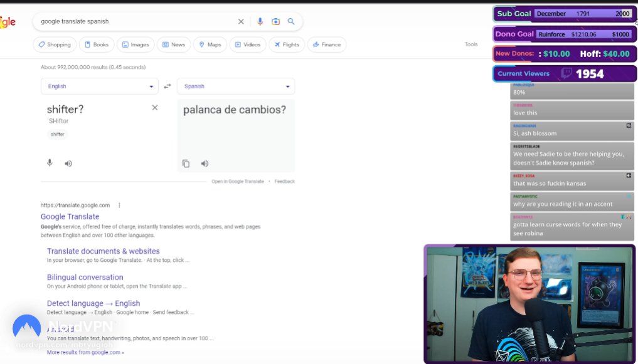Select the voice search microphone icon
The image size is (638, 364).
click(260, 21)
